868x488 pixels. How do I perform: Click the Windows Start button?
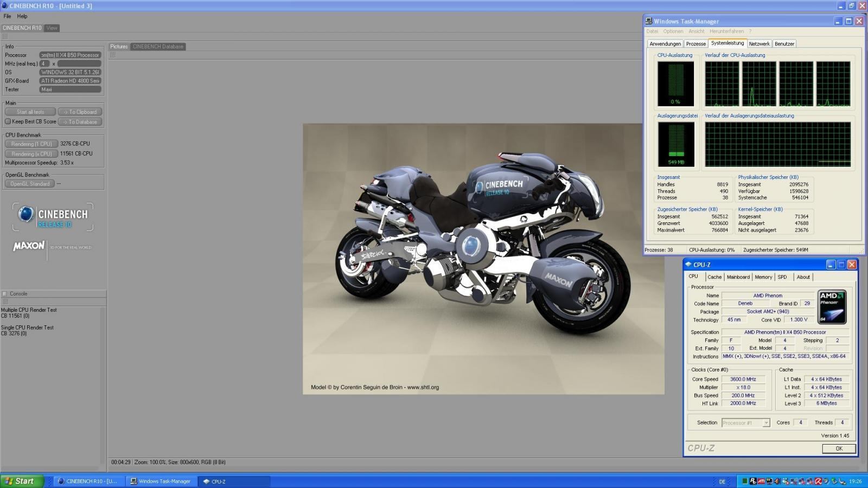pos(22,481)
